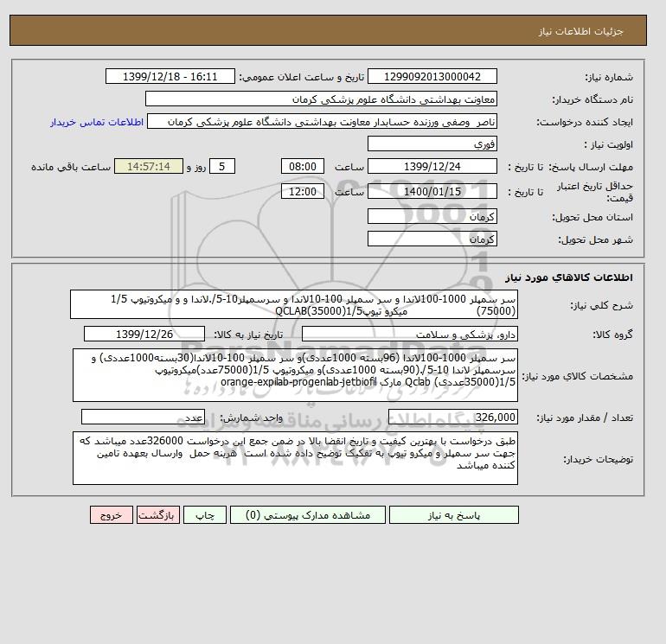The image size is (666, 644).
Task: Click the label شهر محل تحویل
Action: [595, 239]
